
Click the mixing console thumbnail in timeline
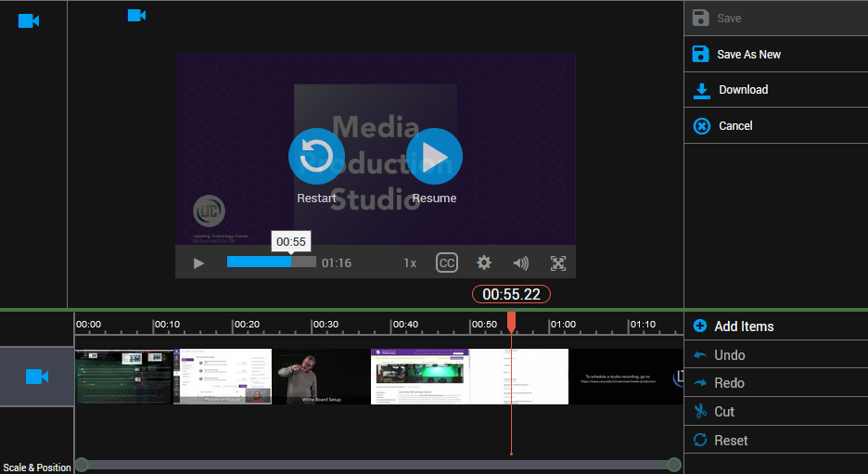[x=124, y=377]
